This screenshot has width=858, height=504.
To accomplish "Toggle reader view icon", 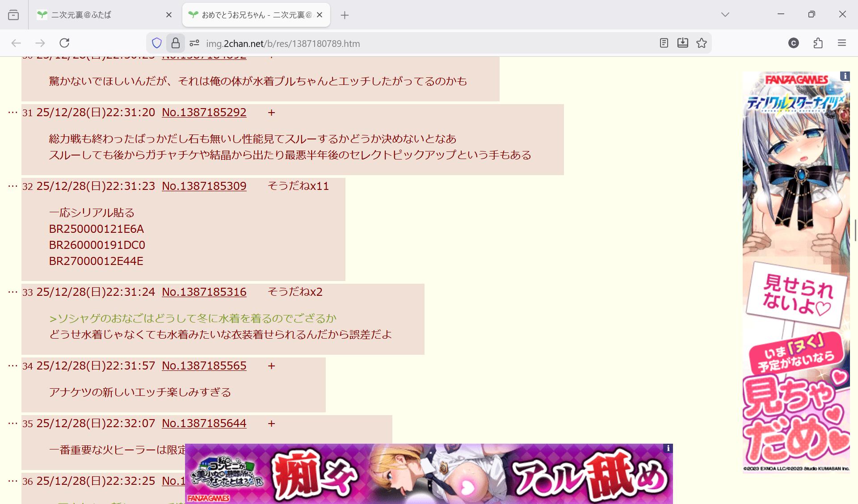I will coord(664,43).
